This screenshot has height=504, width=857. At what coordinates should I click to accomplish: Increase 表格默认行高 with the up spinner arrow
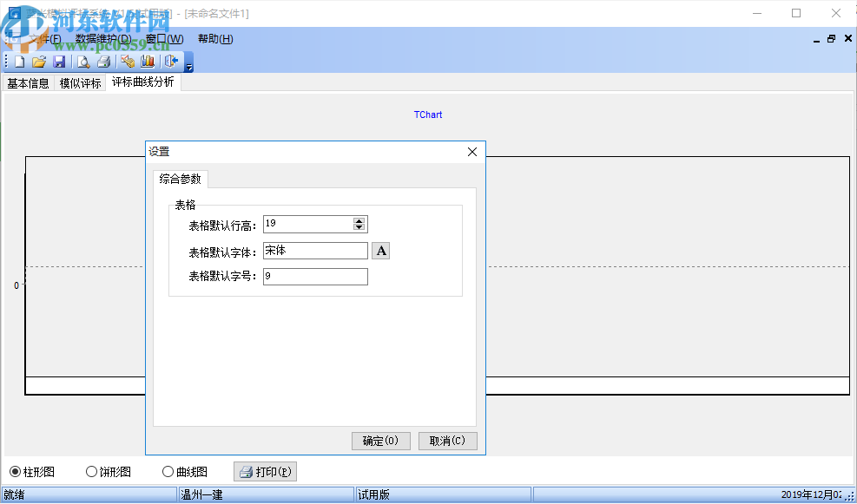359,220
